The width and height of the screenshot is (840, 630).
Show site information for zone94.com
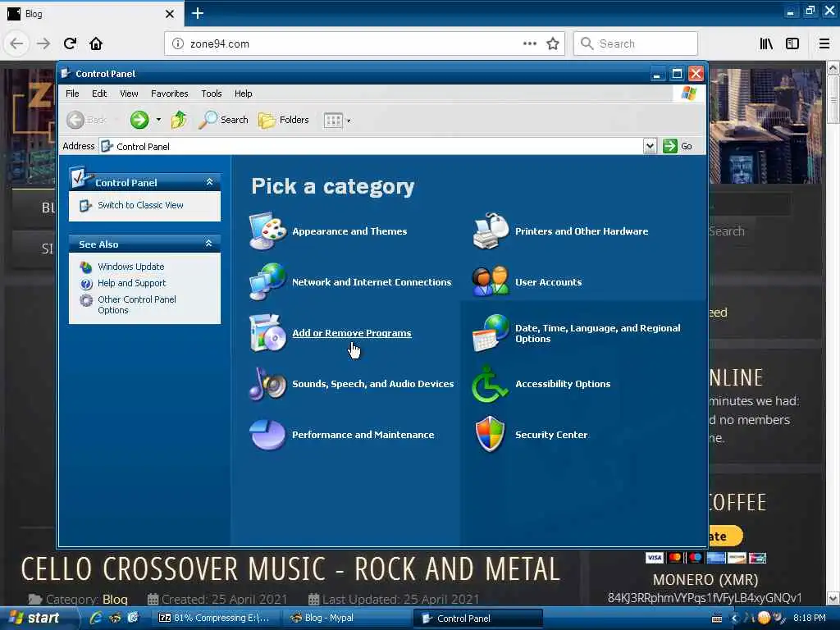click(x=178, y=43)
